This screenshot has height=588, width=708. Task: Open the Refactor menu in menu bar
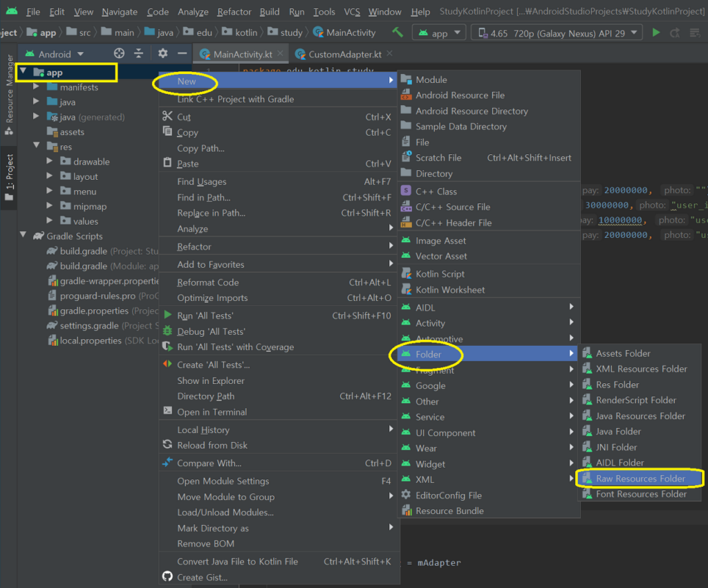tap(234, 12)
